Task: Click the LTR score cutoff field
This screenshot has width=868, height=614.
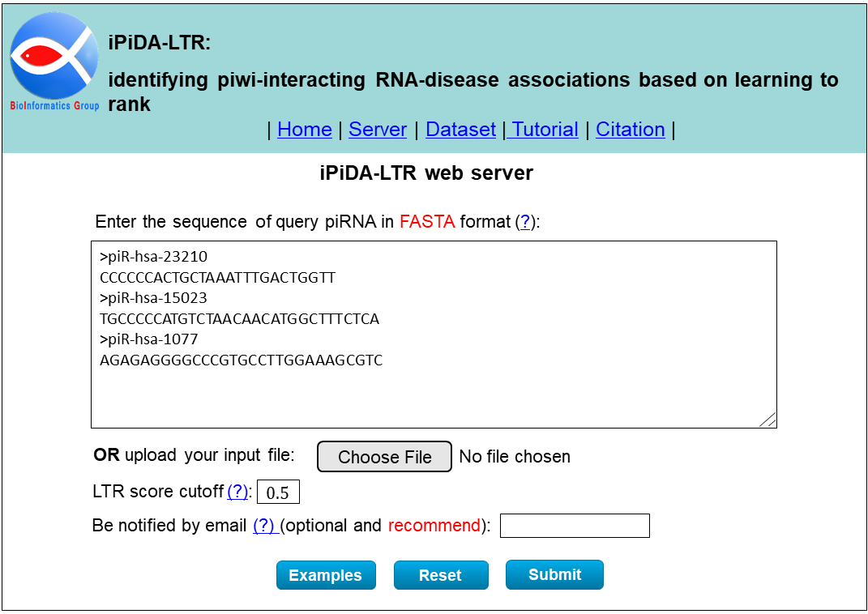Action: [278, 492]
